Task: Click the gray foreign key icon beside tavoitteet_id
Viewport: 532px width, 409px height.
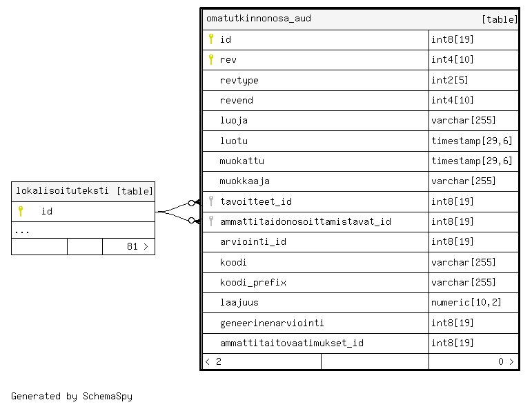Action: [211, 201]
